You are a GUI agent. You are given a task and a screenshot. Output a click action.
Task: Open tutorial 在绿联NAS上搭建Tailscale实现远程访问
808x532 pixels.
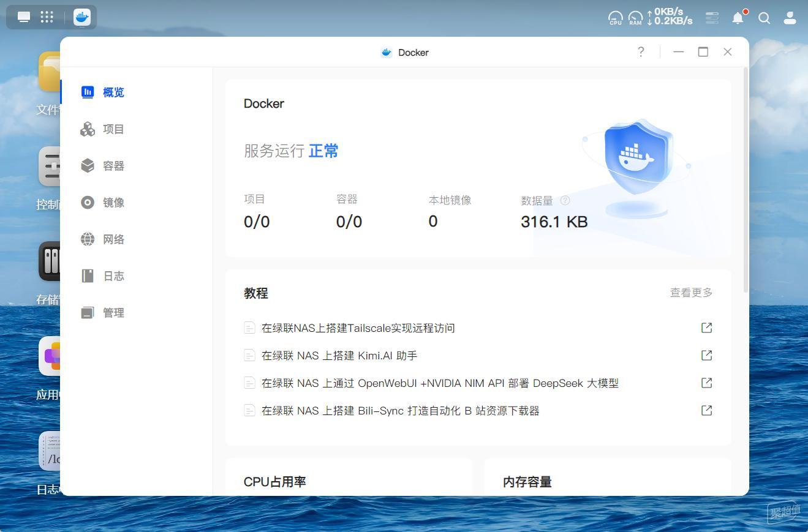click(x=358, y=328)
